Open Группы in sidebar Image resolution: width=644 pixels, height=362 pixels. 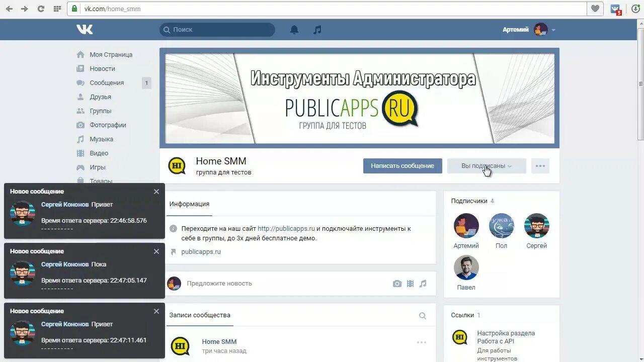[x=101, y=111]
